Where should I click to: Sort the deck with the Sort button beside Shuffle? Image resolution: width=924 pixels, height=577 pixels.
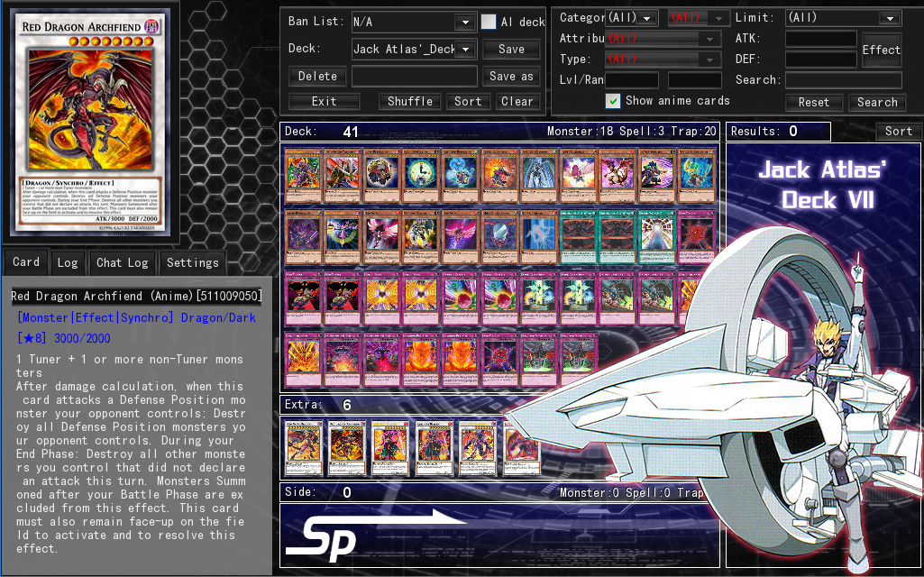tap(468, 101)
